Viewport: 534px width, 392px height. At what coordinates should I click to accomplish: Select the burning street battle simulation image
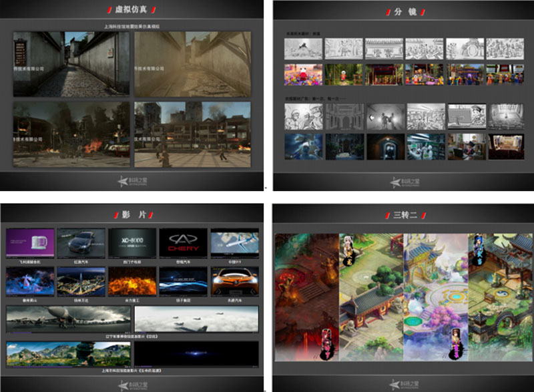(71, 134)
